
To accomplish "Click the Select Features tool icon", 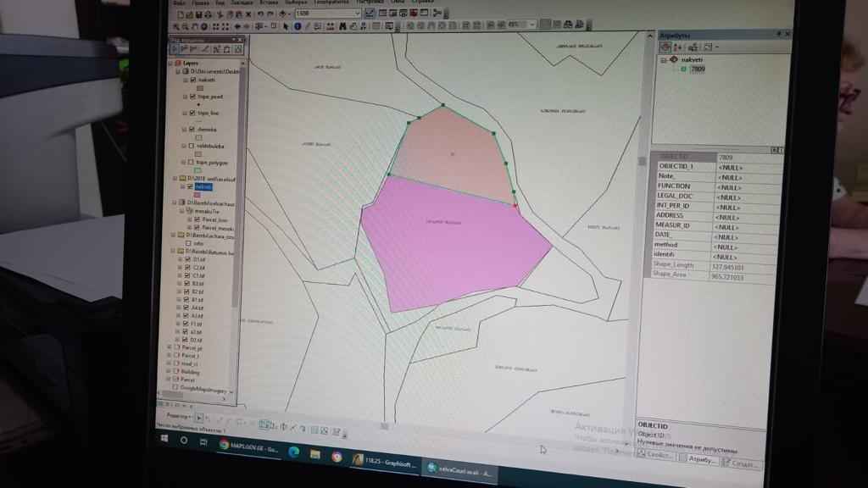I will [x=259, y=26].
